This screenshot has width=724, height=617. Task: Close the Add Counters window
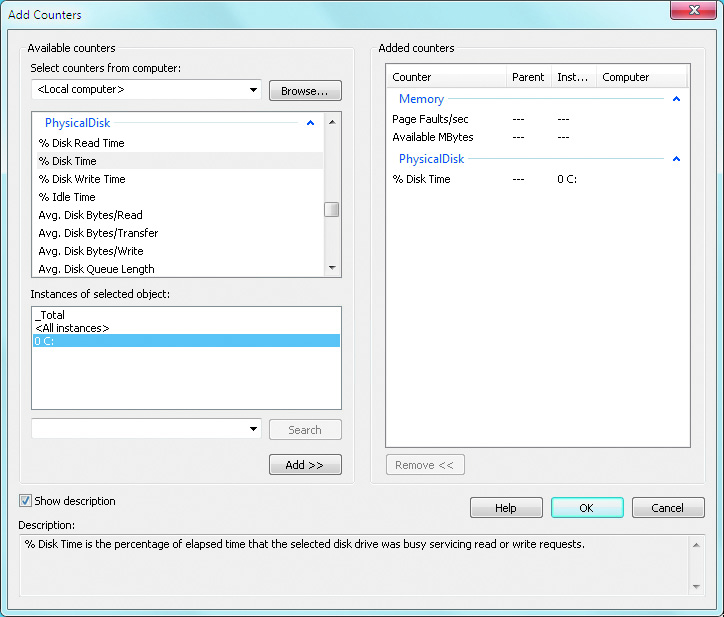tap(693, 10)
